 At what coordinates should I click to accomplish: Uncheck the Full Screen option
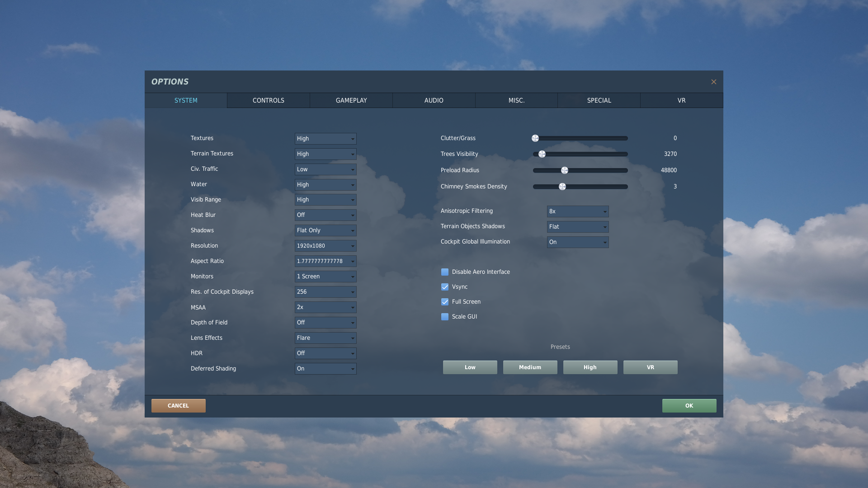pyautogui.click(x=445, y=302)
